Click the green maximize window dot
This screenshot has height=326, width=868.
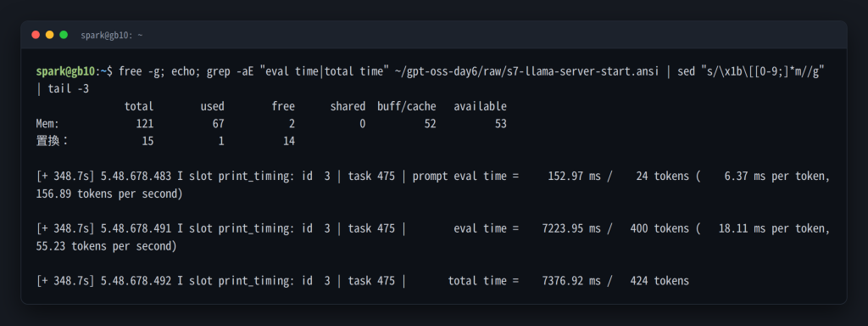click(64, 35)
